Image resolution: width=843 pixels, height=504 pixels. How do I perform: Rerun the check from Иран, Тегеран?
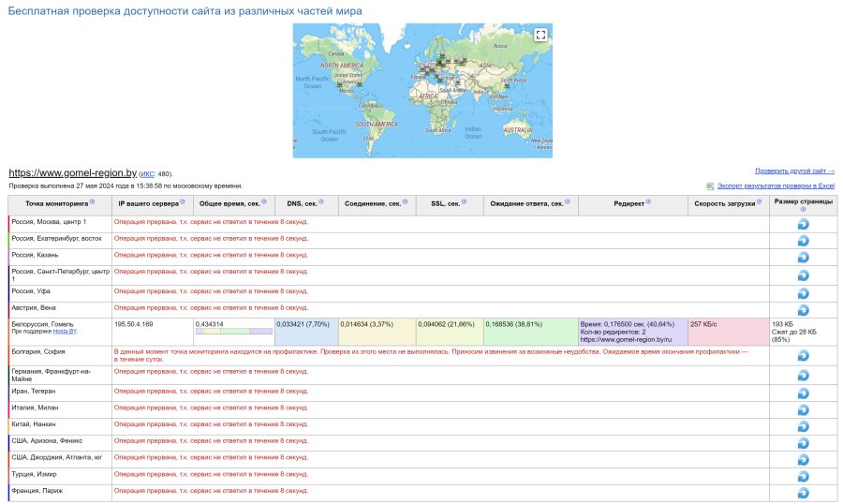click(803, 393)
